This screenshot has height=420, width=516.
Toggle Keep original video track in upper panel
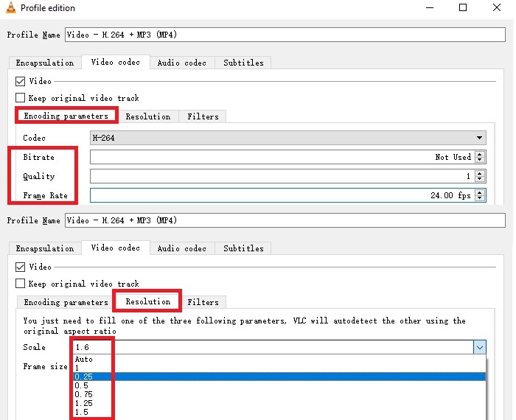[20, 98]
